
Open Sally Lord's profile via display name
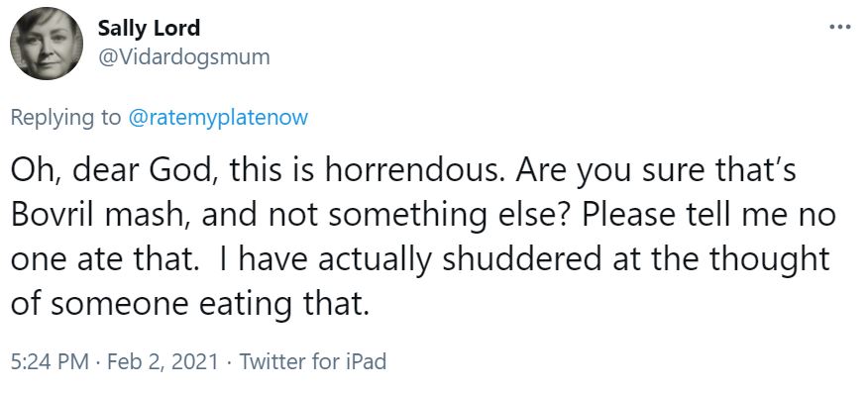tap(149, 28)
